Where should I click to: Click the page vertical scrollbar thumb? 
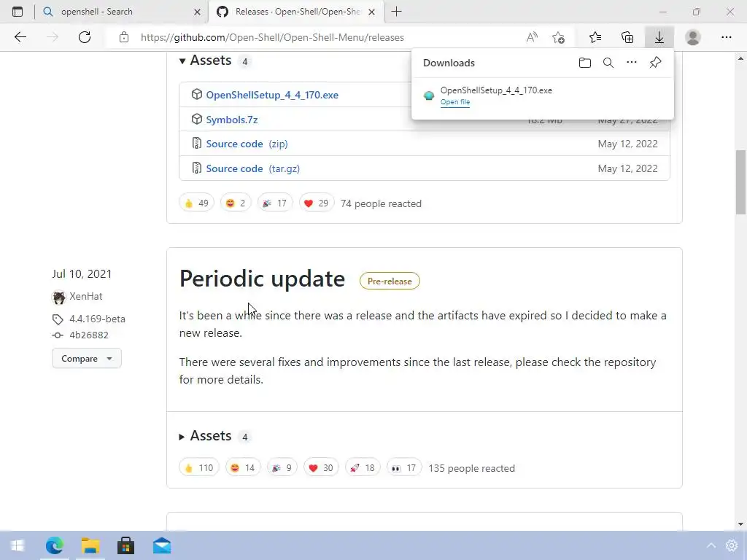740,182
